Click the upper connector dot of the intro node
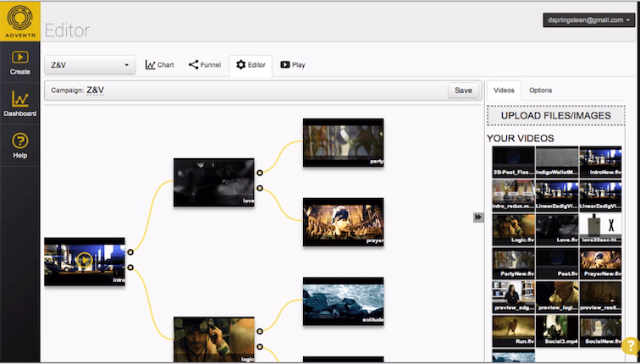640x364 pixels. point(130,252)
